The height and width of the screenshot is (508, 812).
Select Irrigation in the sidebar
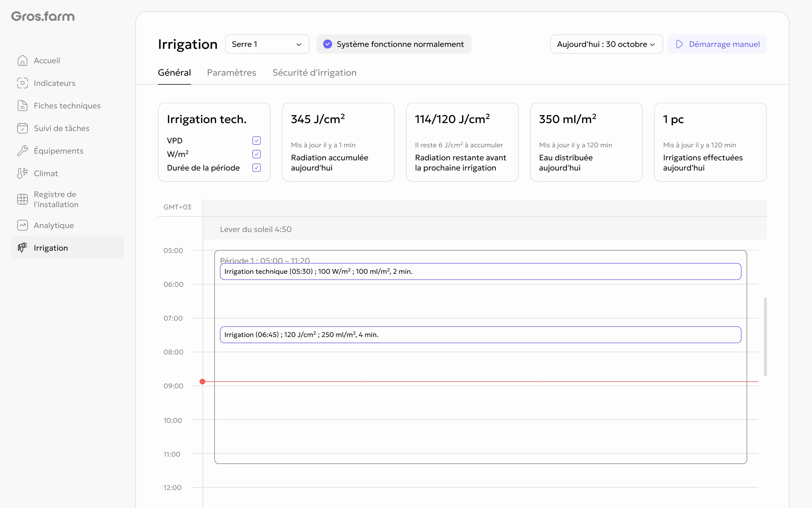pos(67,248)
